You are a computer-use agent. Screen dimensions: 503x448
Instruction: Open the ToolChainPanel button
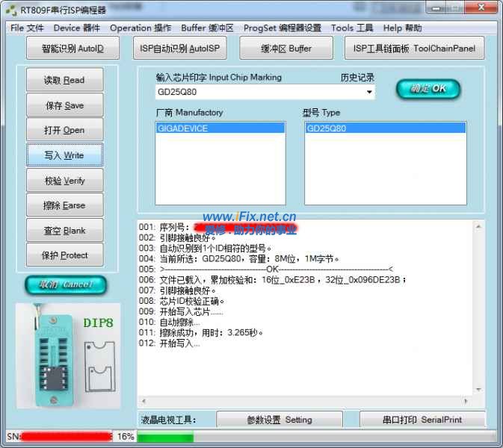(x=414, y=49)
